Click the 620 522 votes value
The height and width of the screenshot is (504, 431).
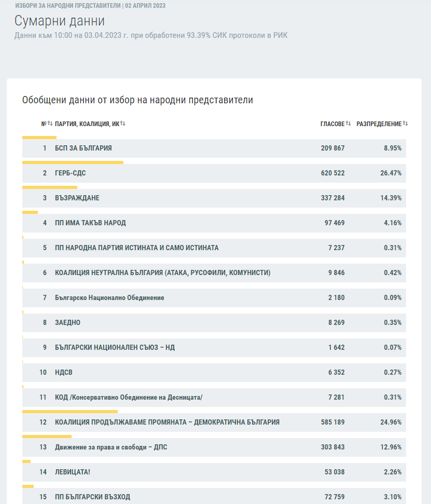[332, 173]
